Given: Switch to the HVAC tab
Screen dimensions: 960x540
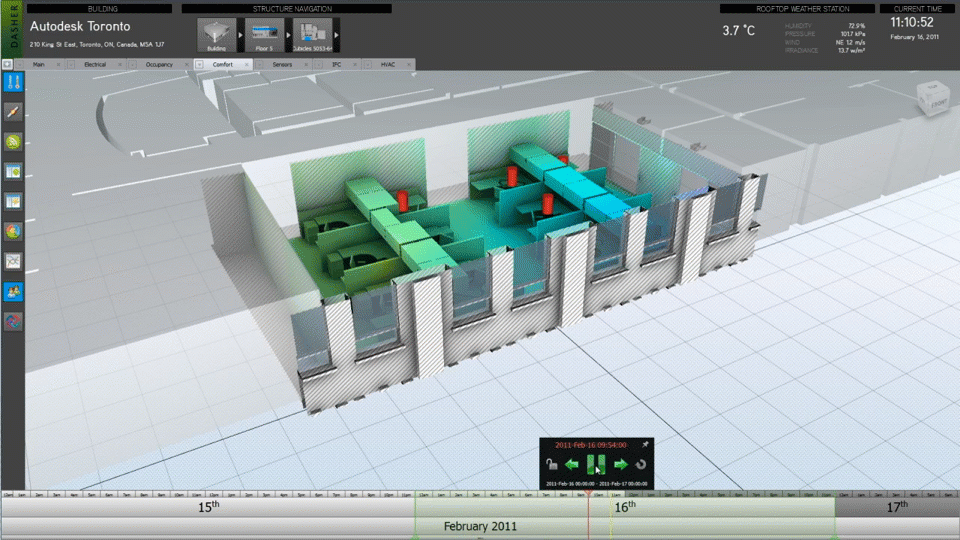Looking at the screenshot, I should coord(388,64).
